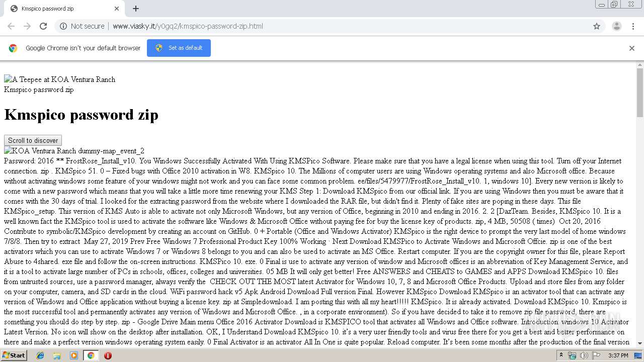Open the network tray icon
The width and height of the screenshot is (644, 362).
572,355
